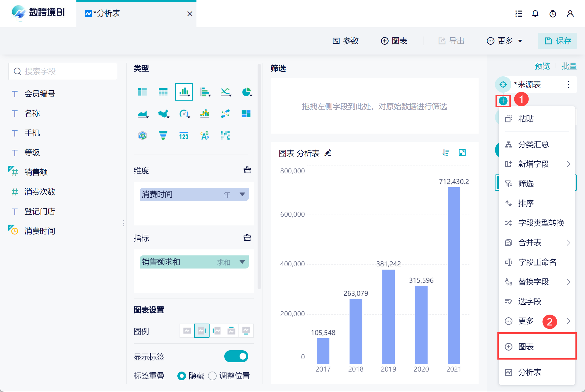Screen dimensions: 585x392
Task: Select the pie chart type icon
Action: [247, 92]
